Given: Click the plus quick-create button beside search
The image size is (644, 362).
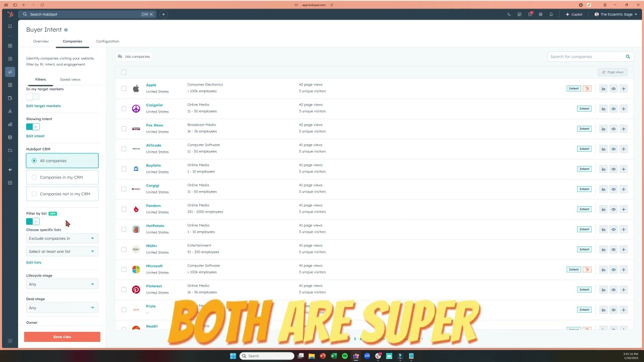Looking at the screenshot, I should (x=163, y=15).
